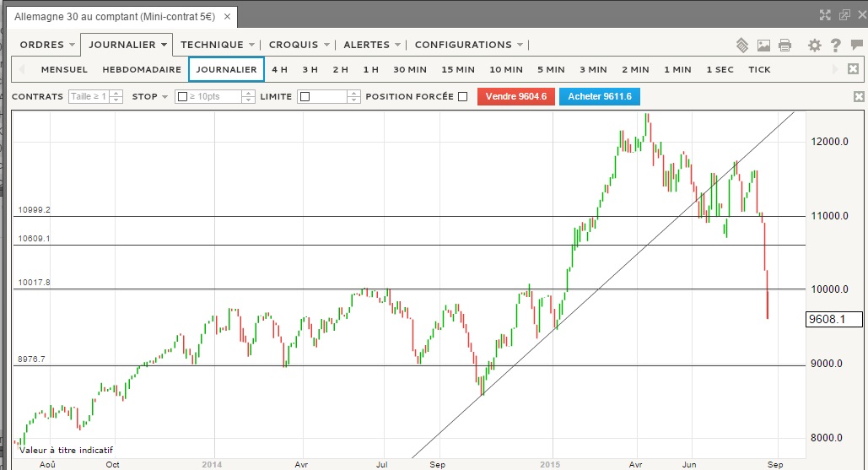The image size is (868, 470).
Task: Pop out chart into new window
Action: pos(844,14)
